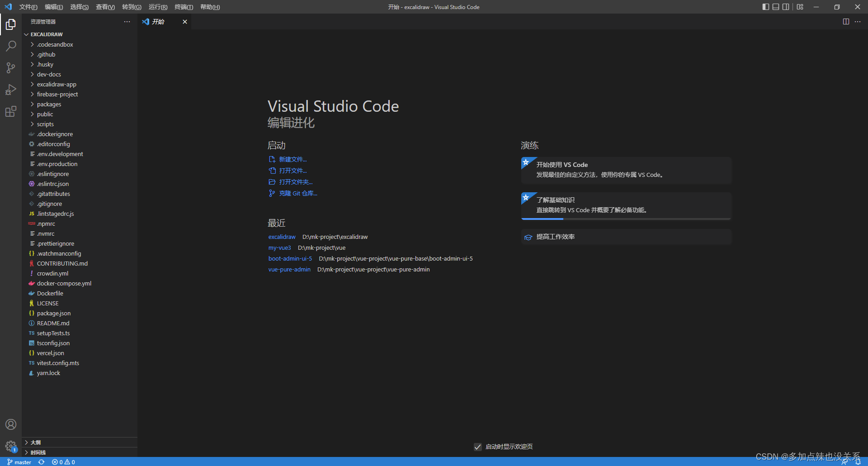Screen dimensions: 868x466
Task: Expand the dev-docs folder
Action: tap(79, 74)
